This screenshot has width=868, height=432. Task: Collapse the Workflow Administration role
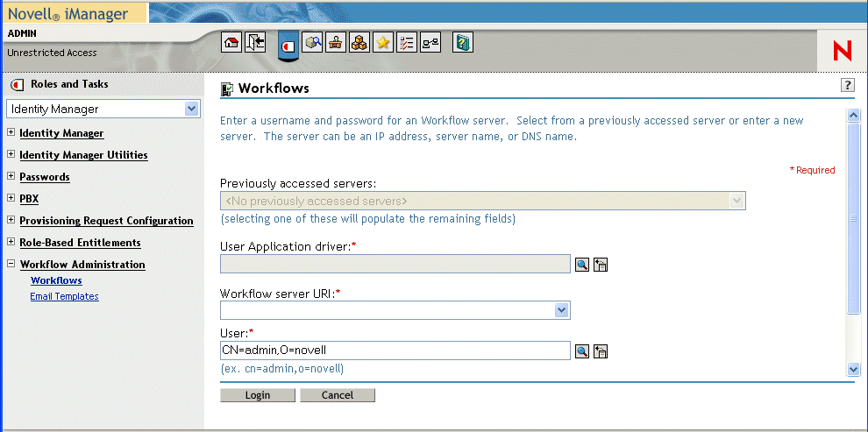11,264
